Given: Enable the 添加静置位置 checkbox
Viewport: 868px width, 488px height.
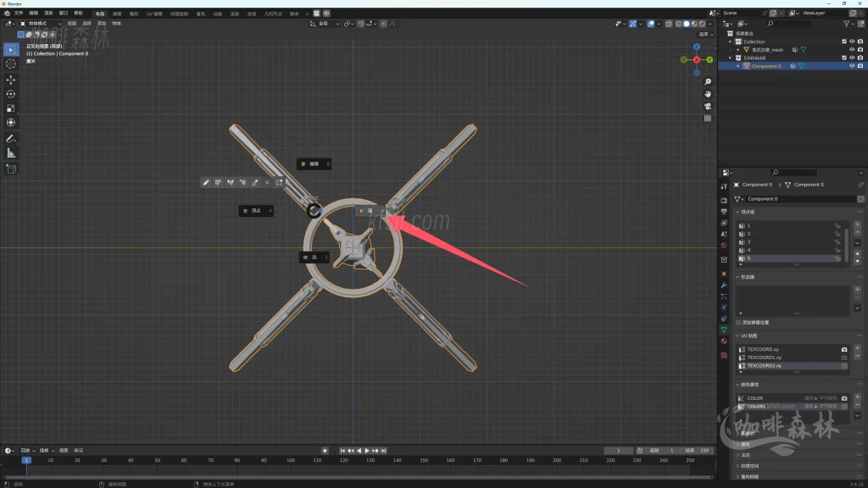Looking at the screenshot, I should 738,322.
